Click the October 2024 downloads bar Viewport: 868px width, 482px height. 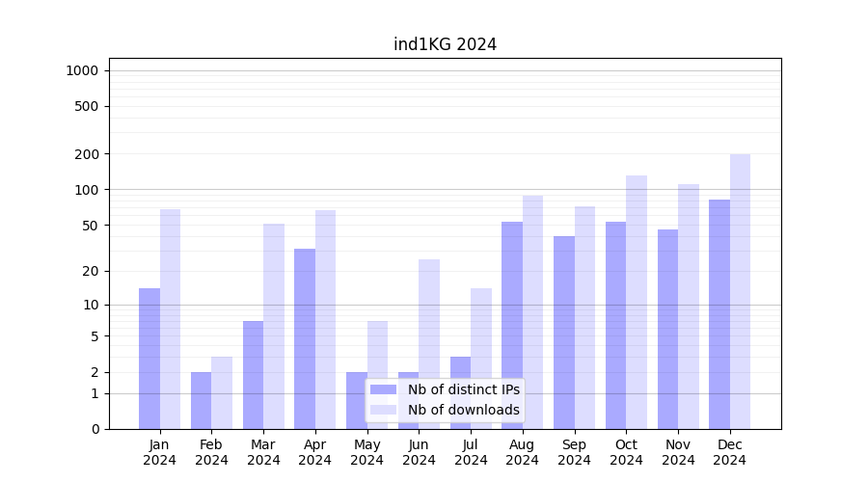(637, 302)
